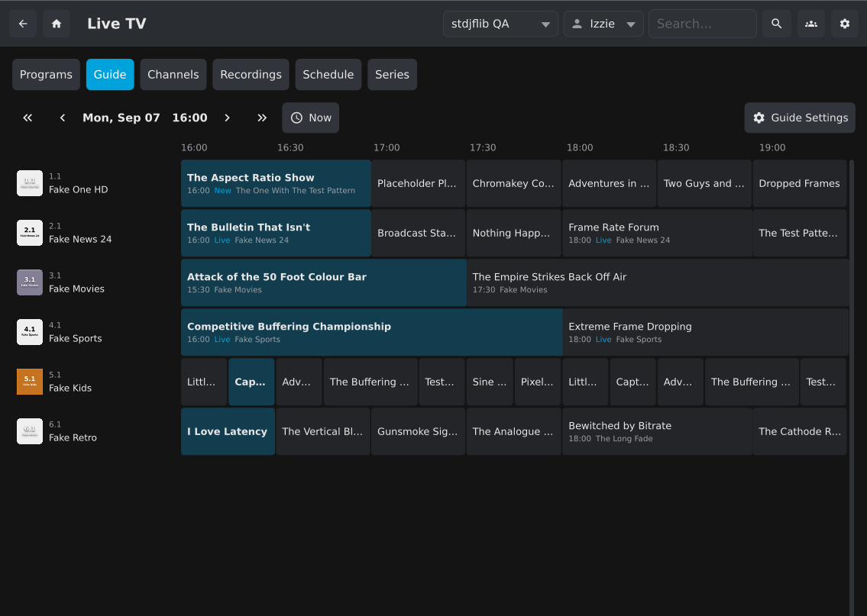
Task: Open The Empire Strikes Back Off Air
Action: point(658,283)
